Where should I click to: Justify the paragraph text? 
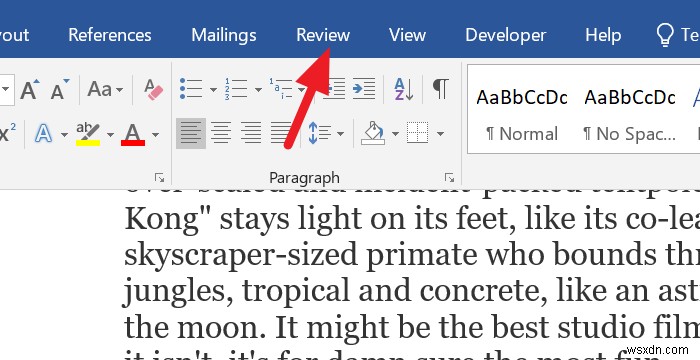[x=281, y=133]
